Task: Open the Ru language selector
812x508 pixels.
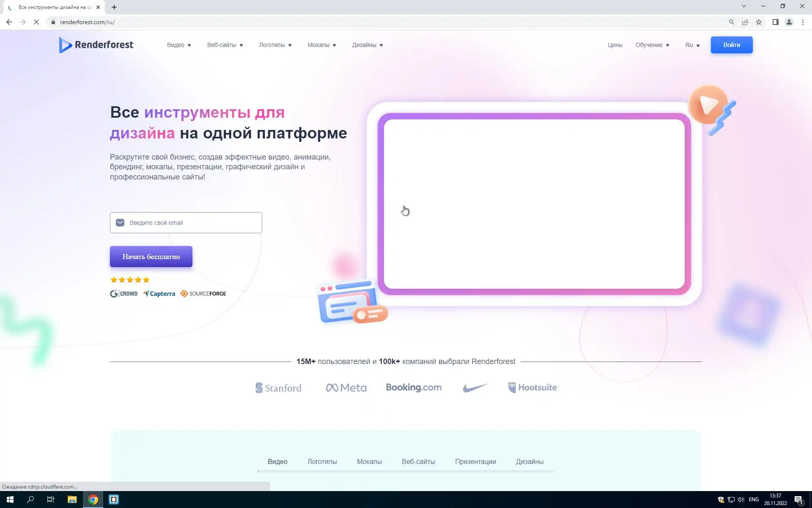Action: 692,45
